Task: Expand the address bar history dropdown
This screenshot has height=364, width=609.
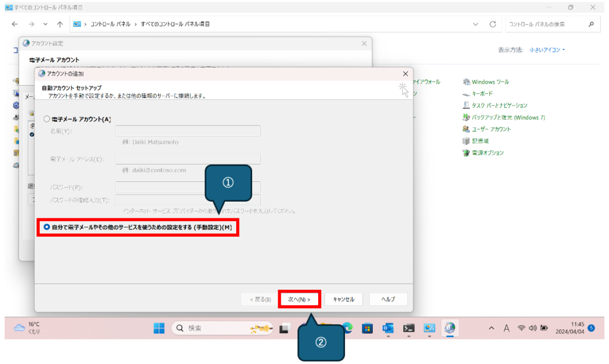Action: (475, 24)
